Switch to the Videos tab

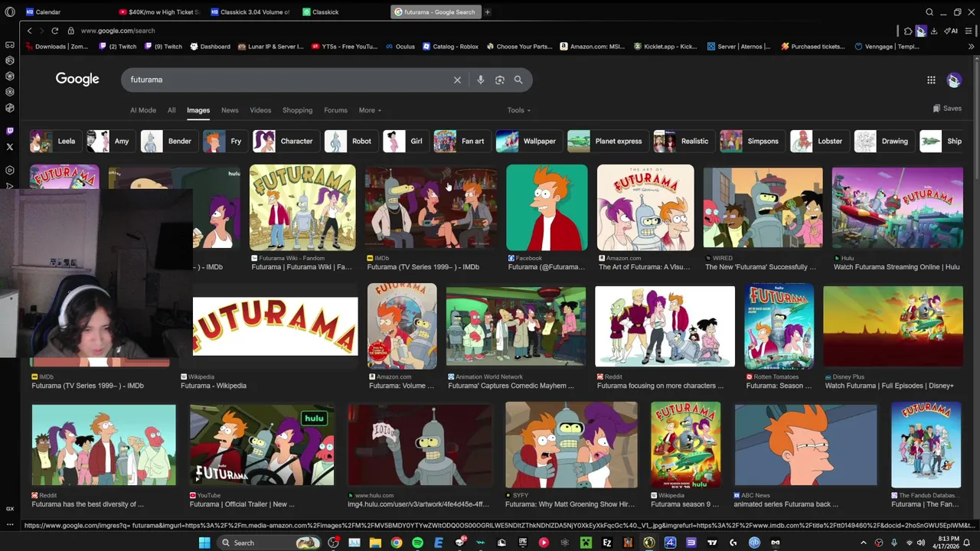pyautogui.click(x=260, y=110)
